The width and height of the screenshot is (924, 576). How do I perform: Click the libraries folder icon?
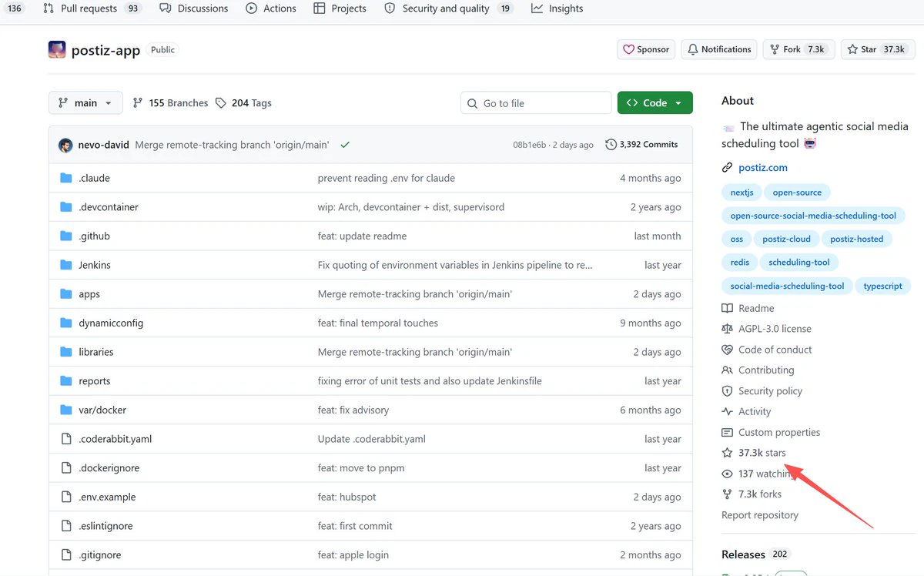(x=65, y=352)
